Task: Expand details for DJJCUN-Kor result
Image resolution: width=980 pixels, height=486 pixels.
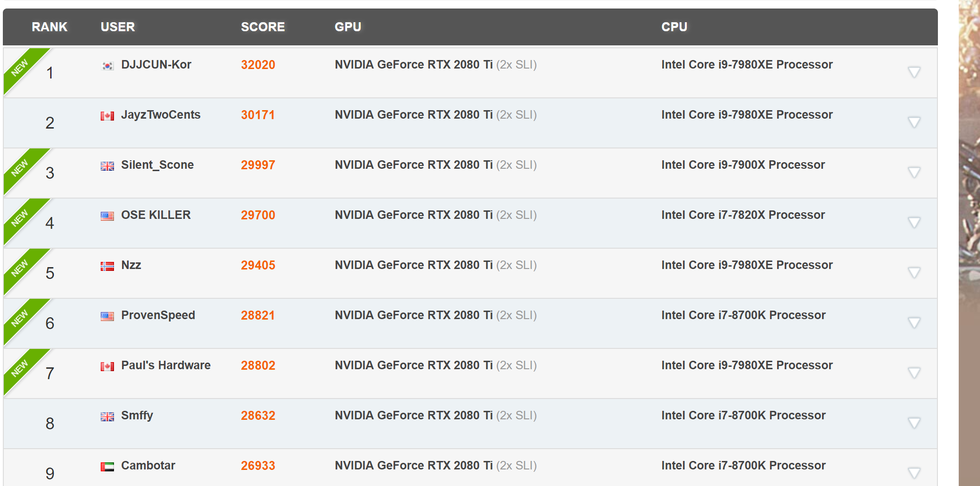Action: (x=914, y=72)
